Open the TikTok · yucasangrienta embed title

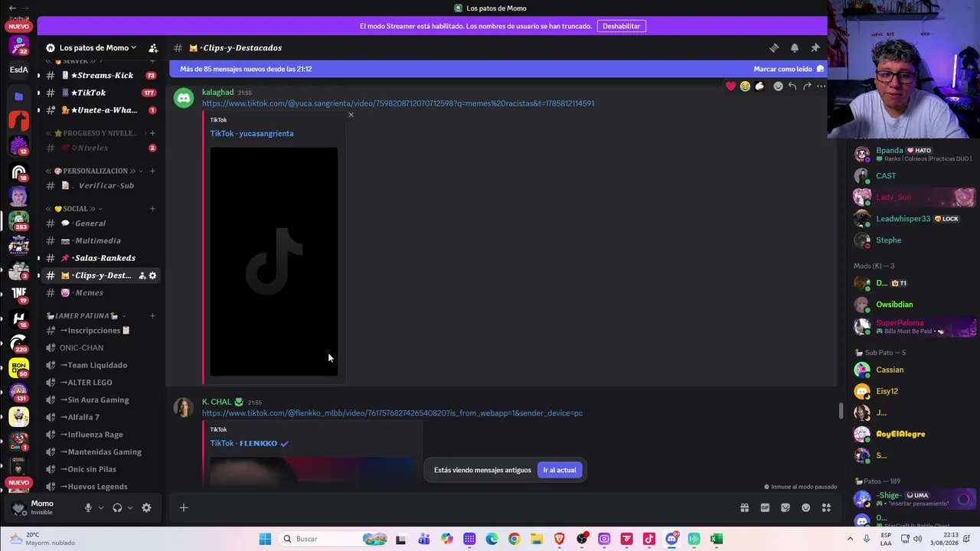coord(252,133)
